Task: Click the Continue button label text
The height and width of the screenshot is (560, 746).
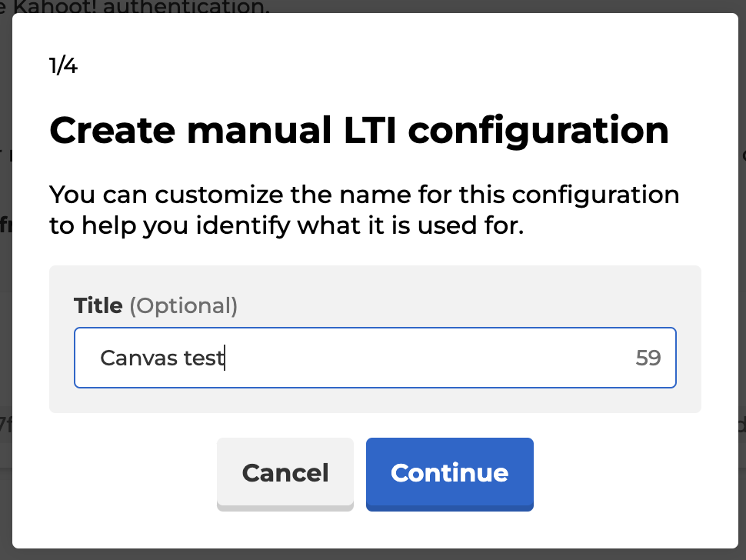Action: (449, 474)
